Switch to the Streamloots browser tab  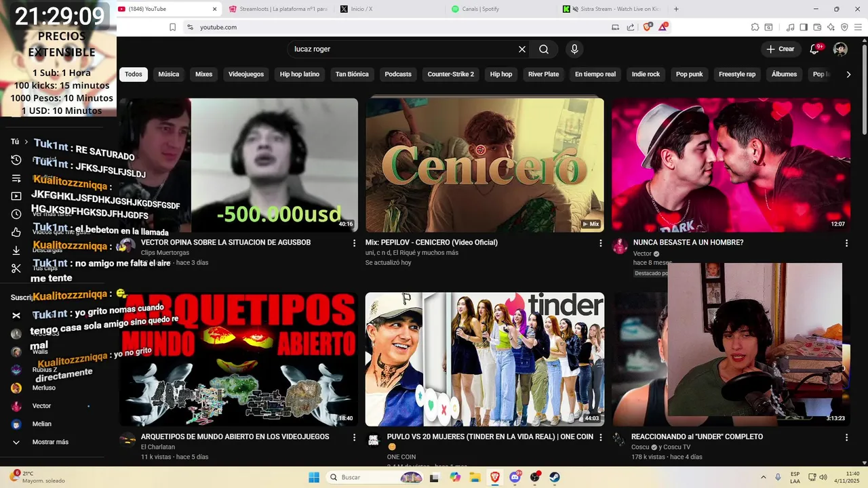tap(278, 9)
